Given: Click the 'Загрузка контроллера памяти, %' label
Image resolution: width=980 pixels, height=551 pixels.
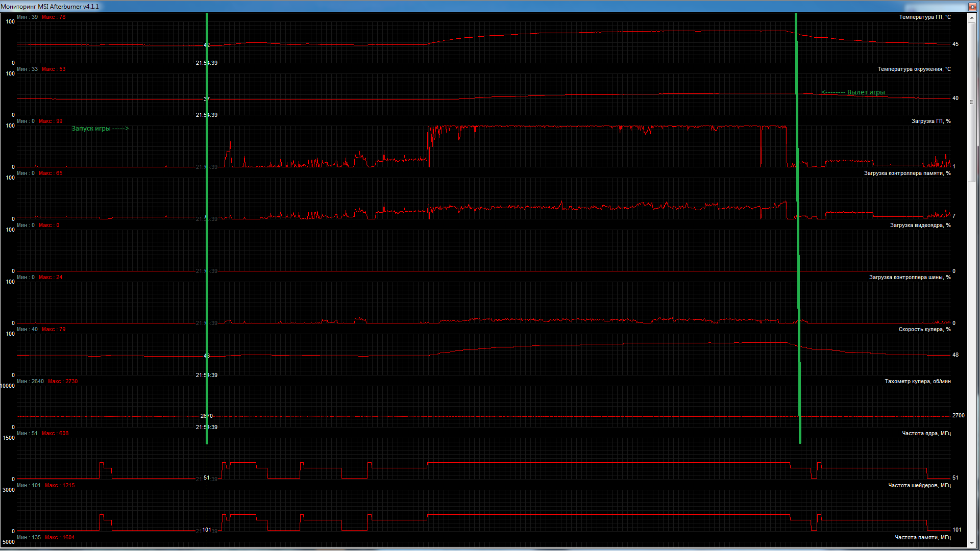Looking at the screenshot, I should click(x=908, y=173).
